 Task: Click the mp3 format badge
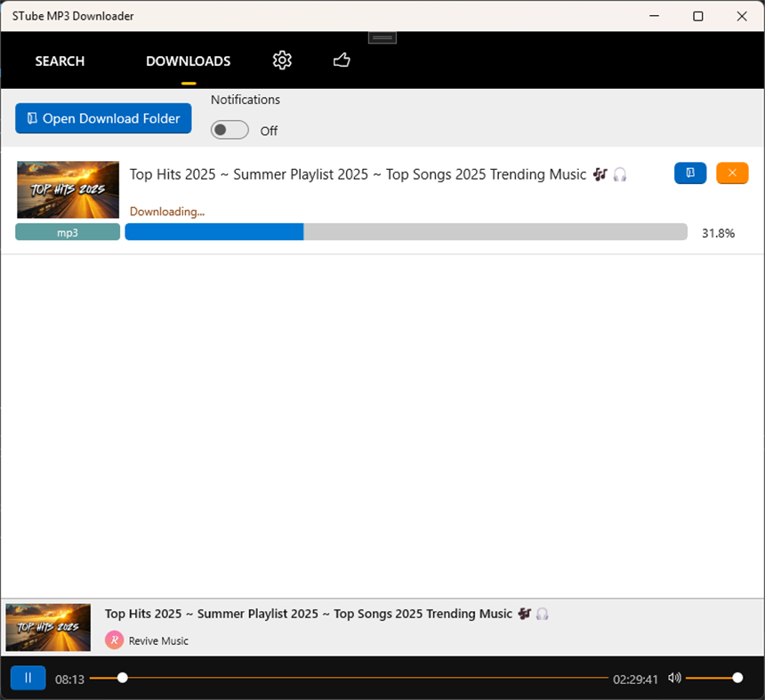click(x=68, y=231)
